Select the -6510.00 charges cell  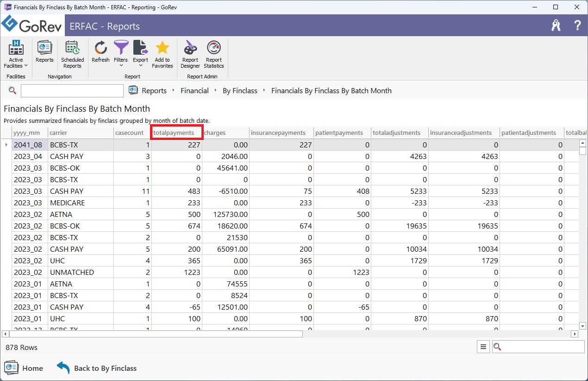coord(226,191)
